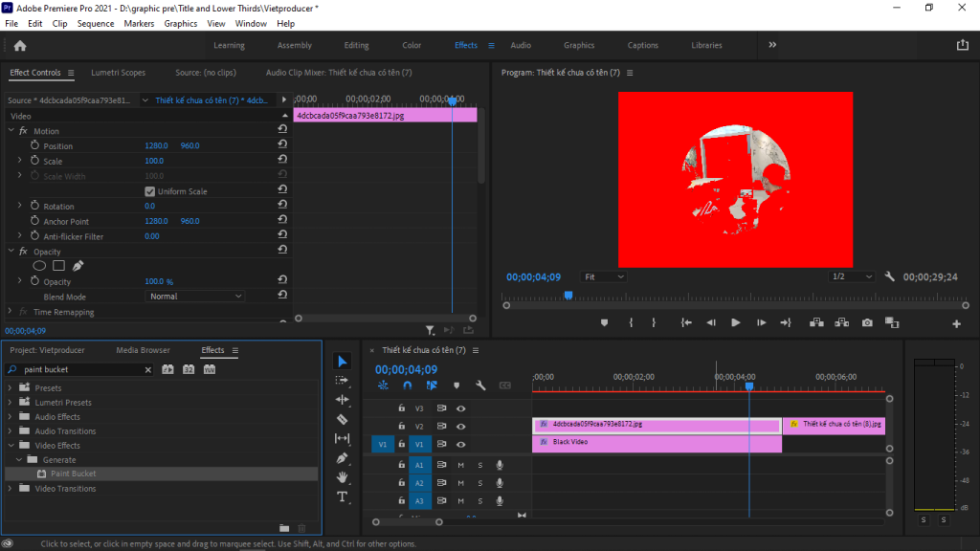Viewport: 980px width, 551px height.
Task: Click the Add Marker icon in the Program monitor
Action: pyautogui.click(x=604, y=323)
